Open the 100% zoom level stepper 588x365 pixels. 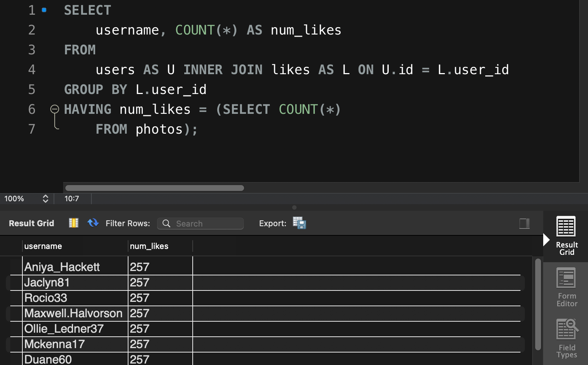pyautogui.click(x=46, y=199)
